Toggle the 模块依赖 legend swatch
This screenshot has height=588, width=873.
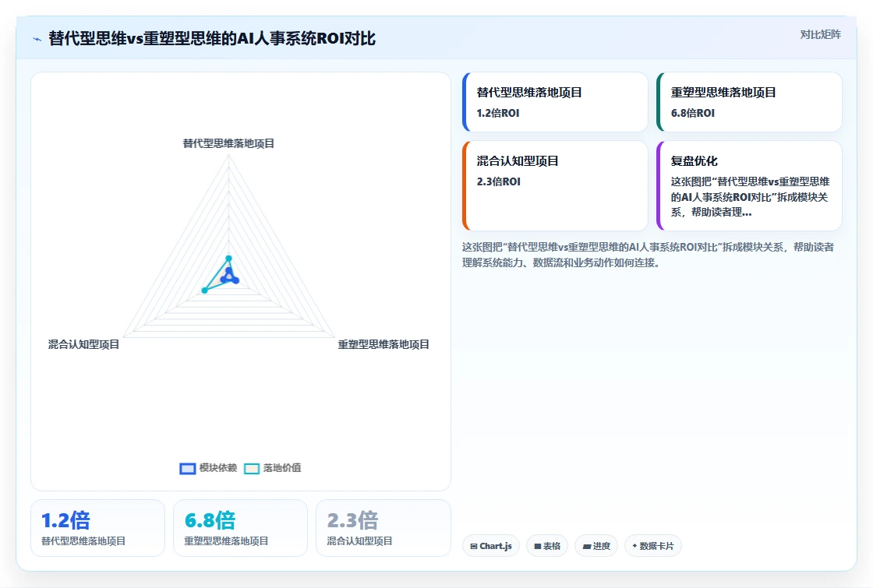(x=188, y=468)
